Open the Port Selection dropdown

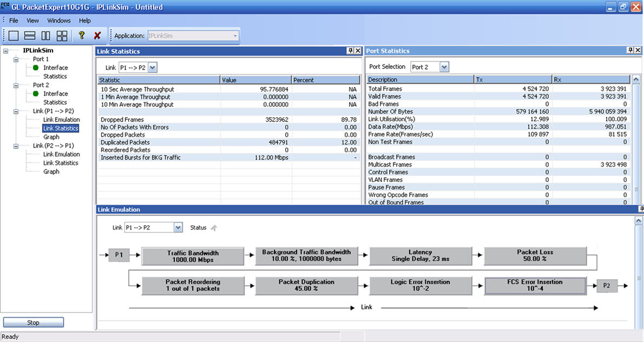[x=444, y=67]
